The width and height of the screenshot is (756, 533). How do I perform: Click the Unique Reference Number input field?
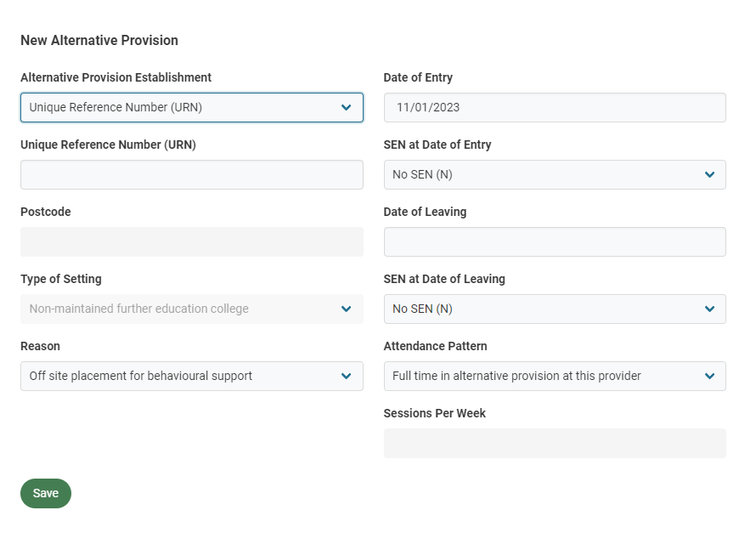[x=191, y=174]
